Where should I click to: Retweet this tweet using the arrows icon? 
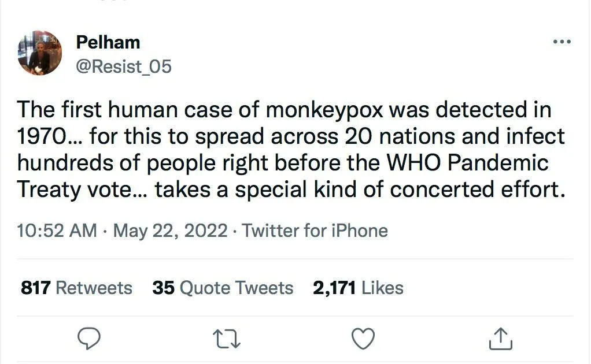click(x=226, y=339)
